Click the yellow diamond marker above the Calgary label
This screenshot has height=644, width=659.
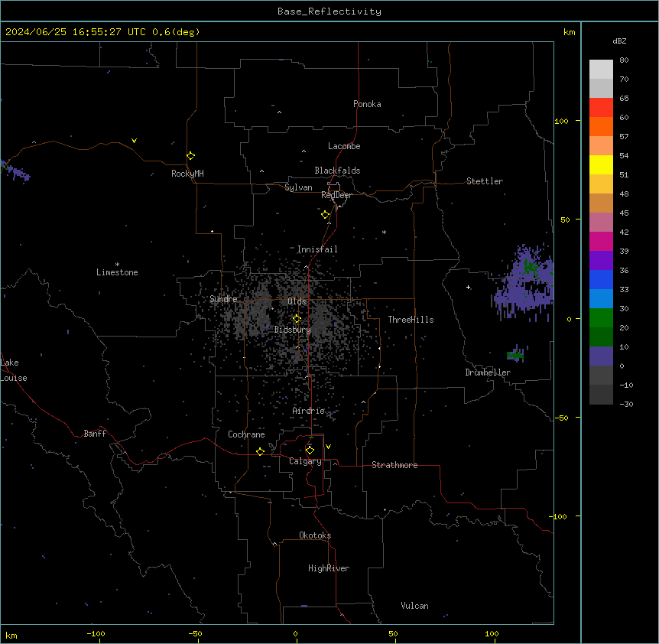[310, 450]
